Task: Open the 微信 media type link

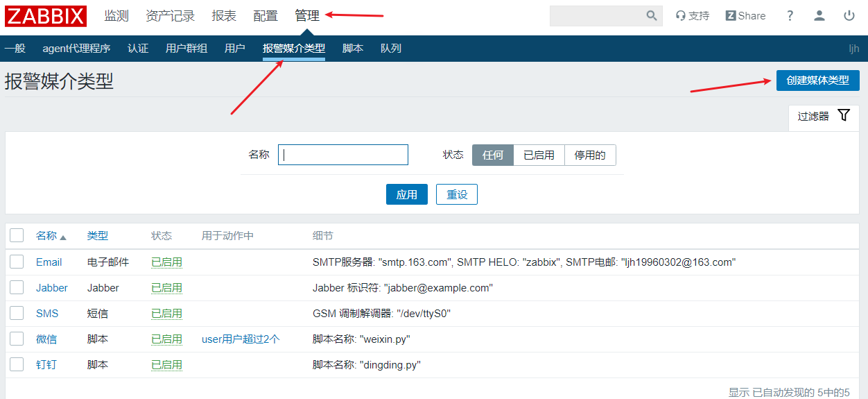Action: [46, 339]
